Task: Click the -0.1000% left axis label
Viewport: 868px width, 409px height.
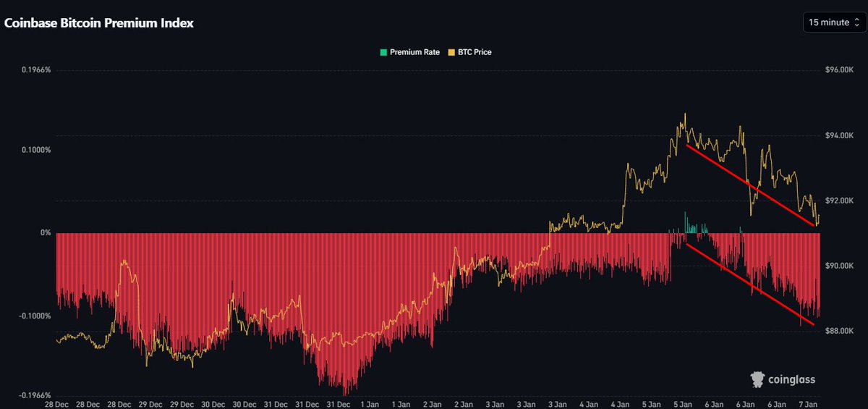Action: coord(35,316)
